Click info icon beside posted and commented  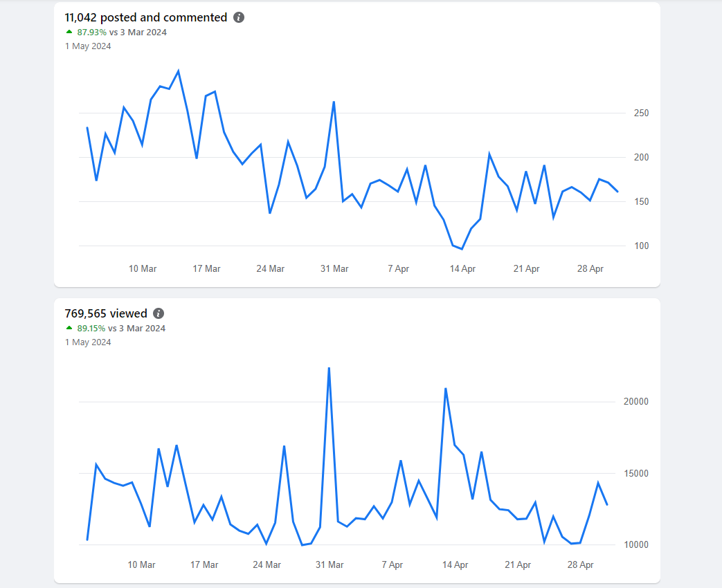point(239,17)
